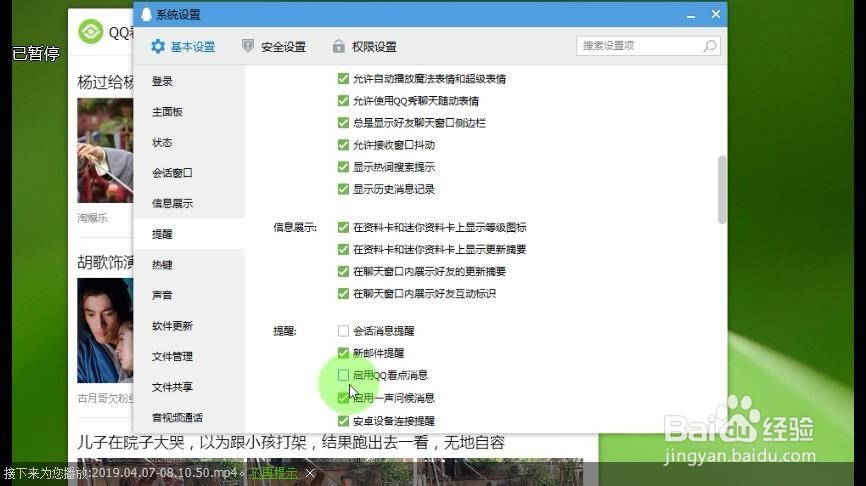Open the 胡歌饰演 article title

105,262
